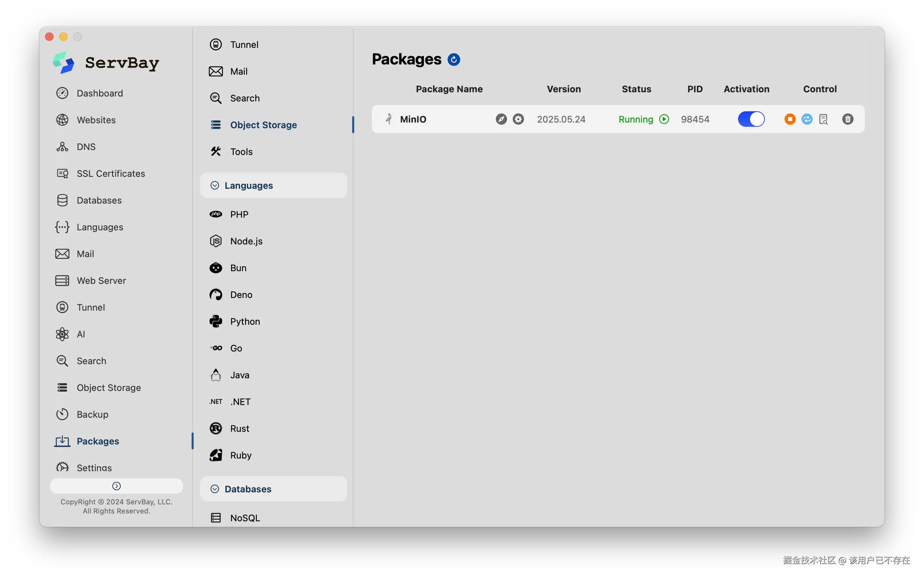Expand sidebar arrow above copyright
This screenshot has width=924, height=579.
click(116, 486)
